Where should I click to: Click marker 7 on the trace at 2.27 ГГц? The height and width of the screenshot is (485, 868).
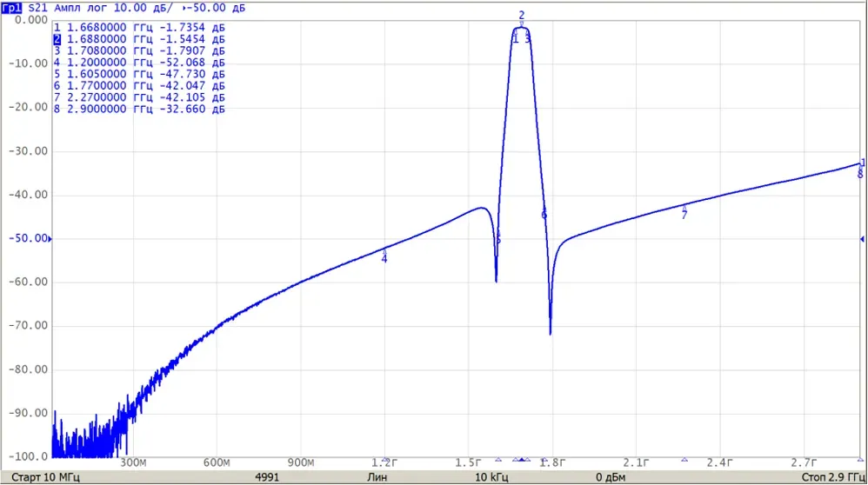click(684, 212)
